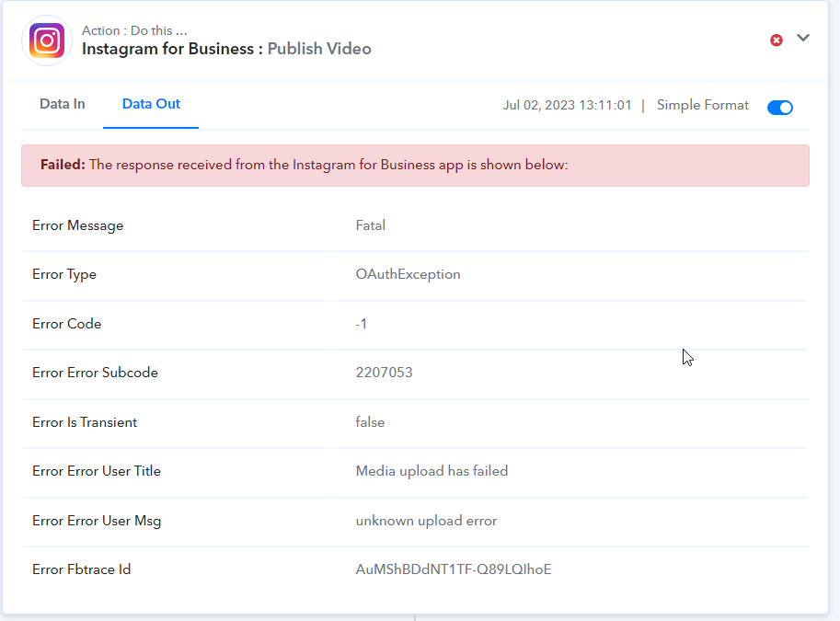Click the Error Error User Msg label
The width and height of the screenshot is (840, 621).
click(97, 521)
